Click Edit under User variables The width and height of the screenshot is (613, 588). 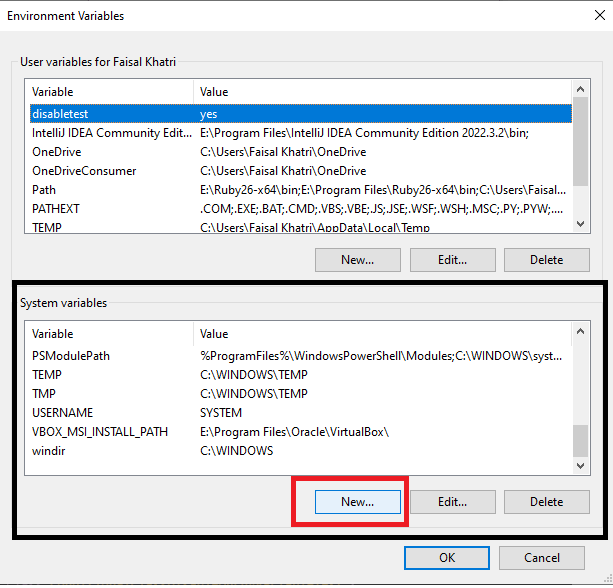(x=453, y=260)
